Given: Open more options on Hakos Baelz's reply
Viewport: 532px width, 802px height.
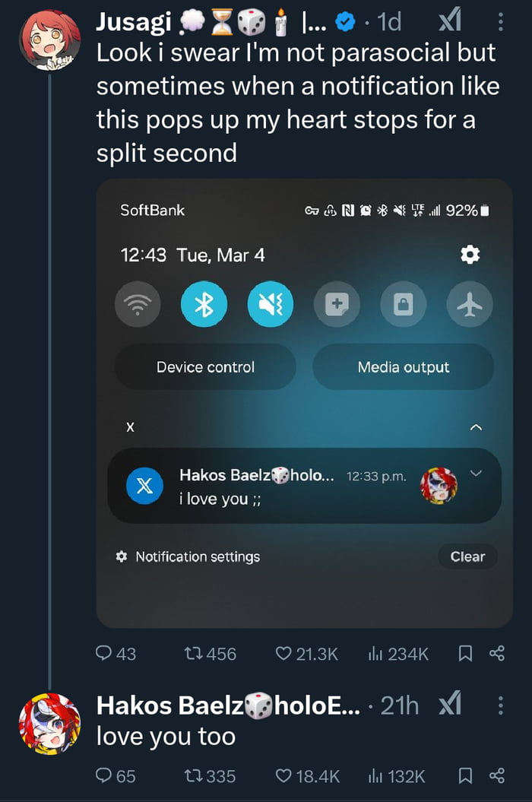Looking at the screenshot, I should click(x=499, y=705).
